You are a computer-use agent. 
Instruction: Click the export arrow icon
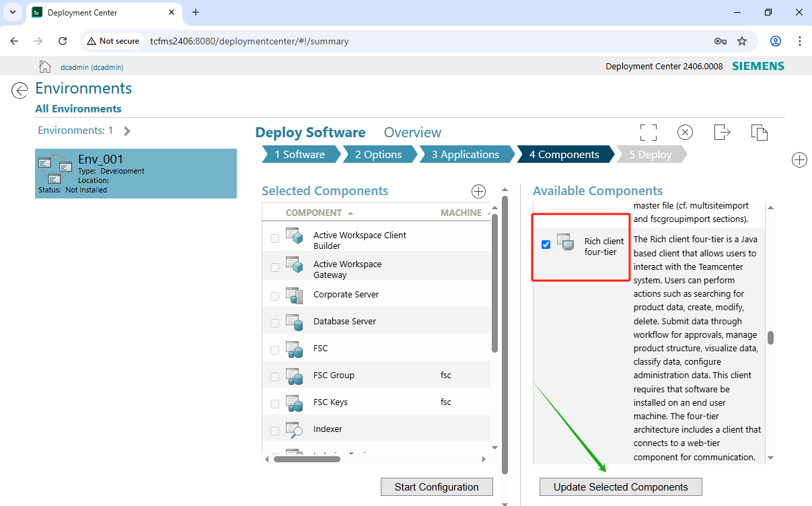click(722, 132)
